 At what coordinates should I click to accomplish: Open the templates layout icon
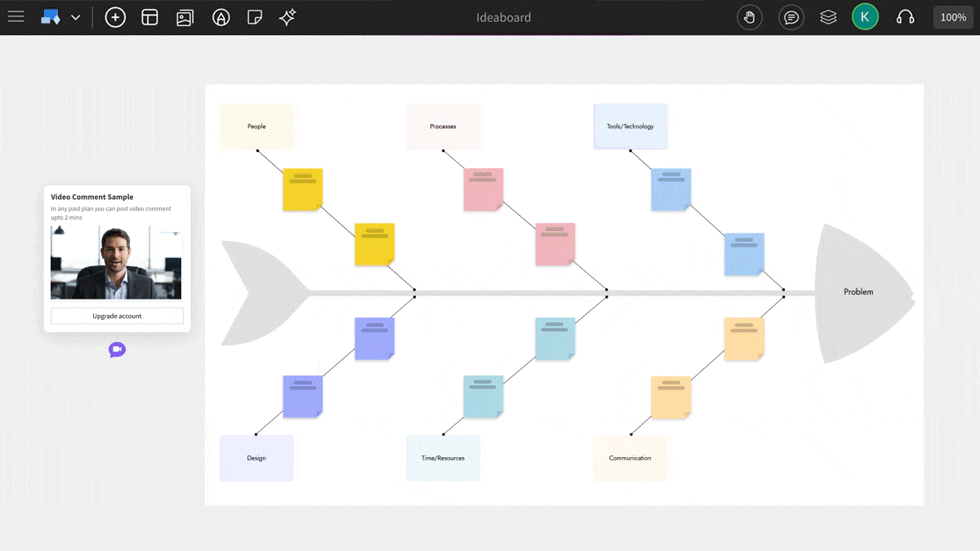(x=149, y=16)
